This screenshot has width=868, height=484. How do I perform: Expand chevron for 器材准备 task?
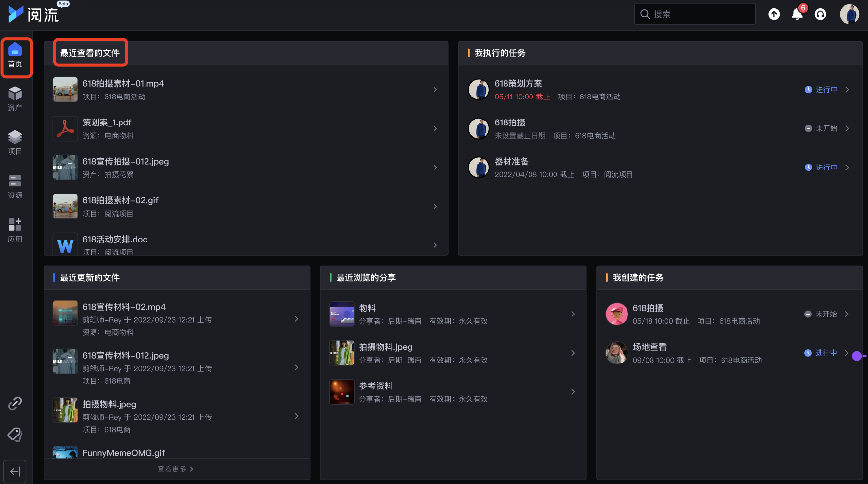(x=847, y=168)
